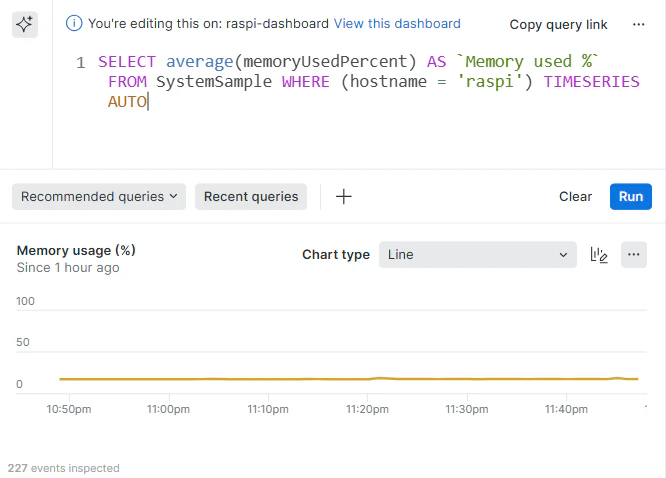The height and width of the screenshot is (478, 666).
Task: Open the Chart type Line dropdown
Action: [477, 255]
